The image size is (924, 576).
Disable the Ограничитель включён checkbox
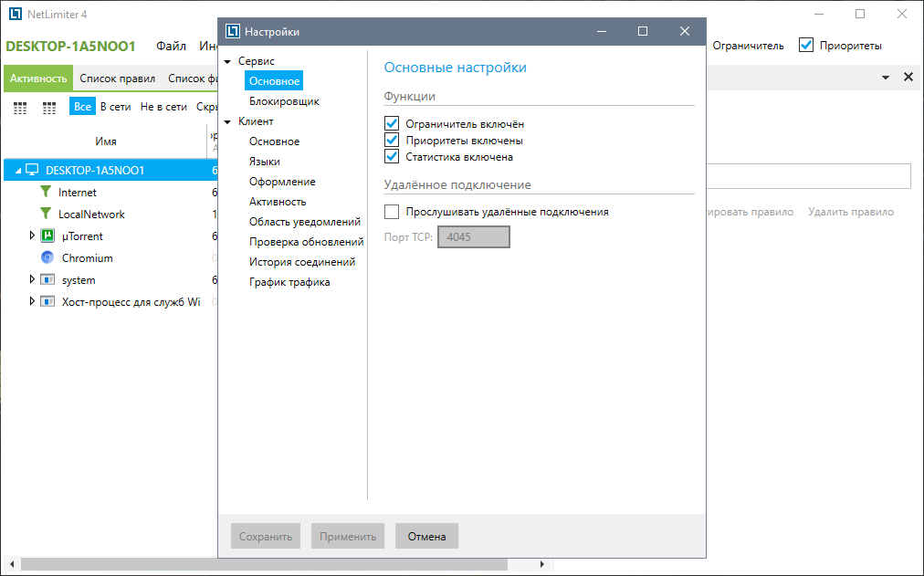point(393,124)
